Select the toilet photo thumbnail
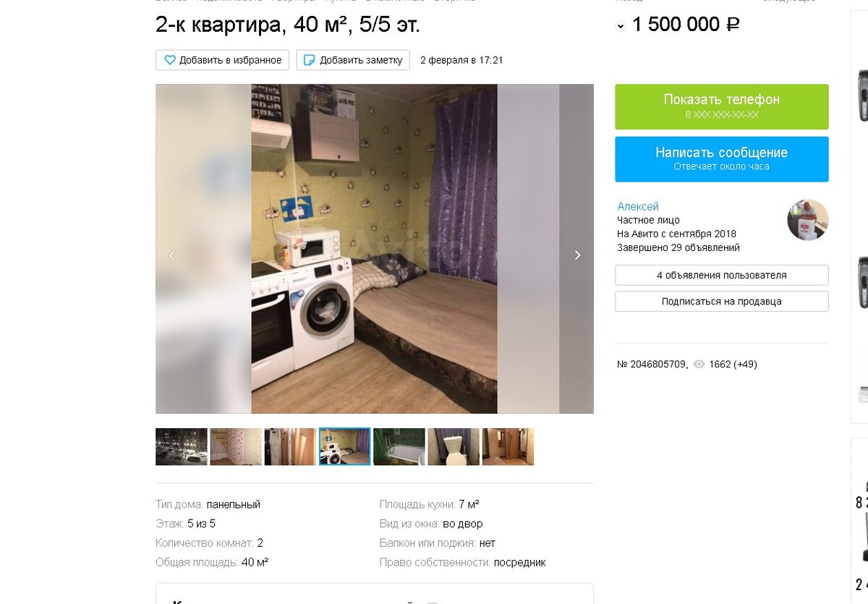The height and width of the screenshot is (604, 868). 454,446
